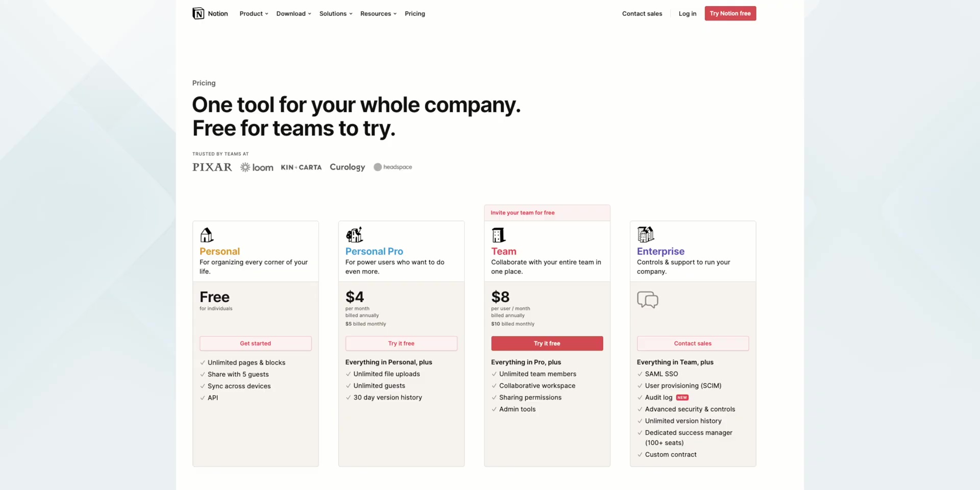Click the $4 price on Personal Pro
This screenshot has height=490, width=980.
click(355, 297)
